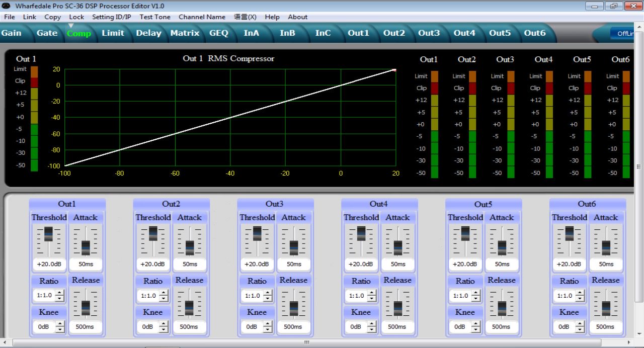Open the Test Tone menu
The image size is (644, 348).
155,17
